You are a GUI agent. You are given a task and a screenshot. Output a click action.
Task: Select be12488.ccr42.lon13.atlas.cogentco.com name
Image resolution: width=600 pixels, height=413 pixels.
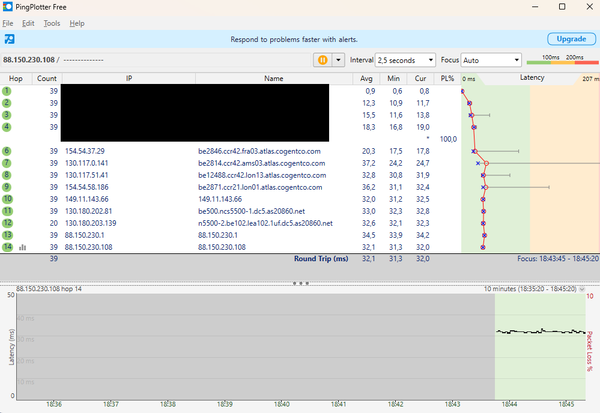point(262,175)
